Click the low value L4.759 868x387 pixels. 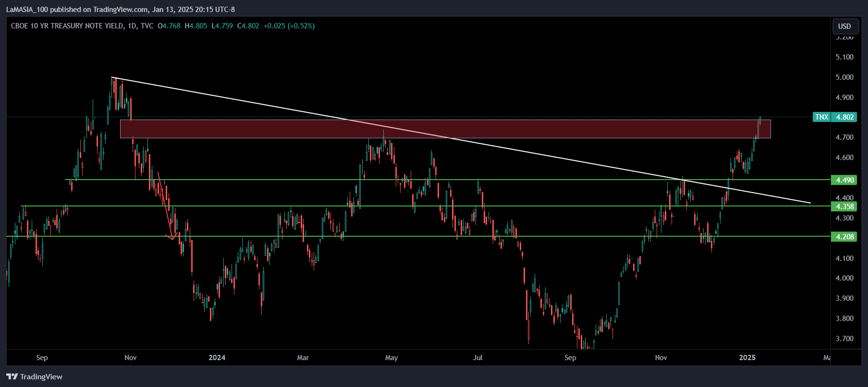coord(222,26)
